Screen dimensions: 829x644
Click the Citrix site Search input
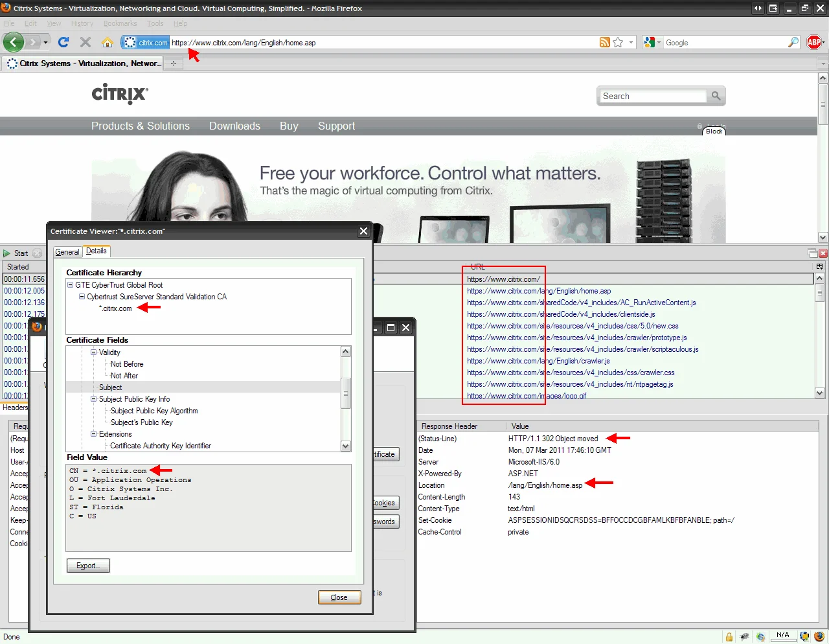653,96
